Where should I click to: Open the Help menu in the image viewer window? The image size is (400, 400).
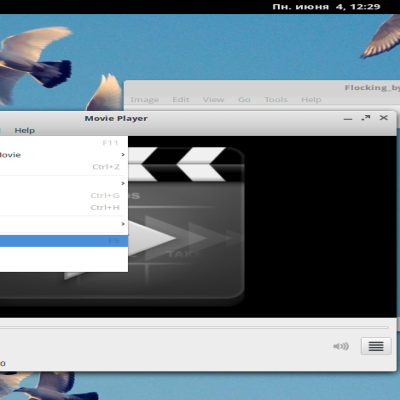pos(311,100)
